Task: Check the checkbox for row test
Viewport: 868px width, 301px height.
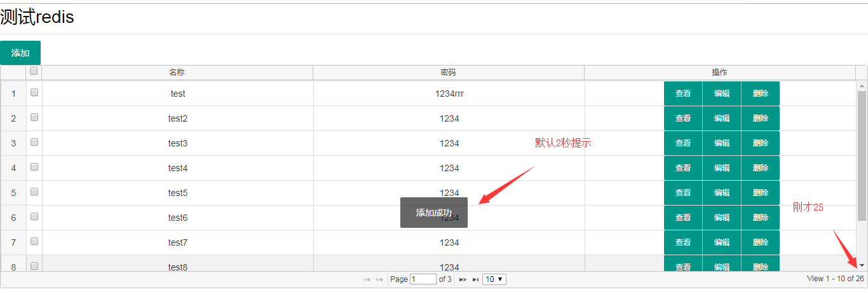Action: (34, 92)
